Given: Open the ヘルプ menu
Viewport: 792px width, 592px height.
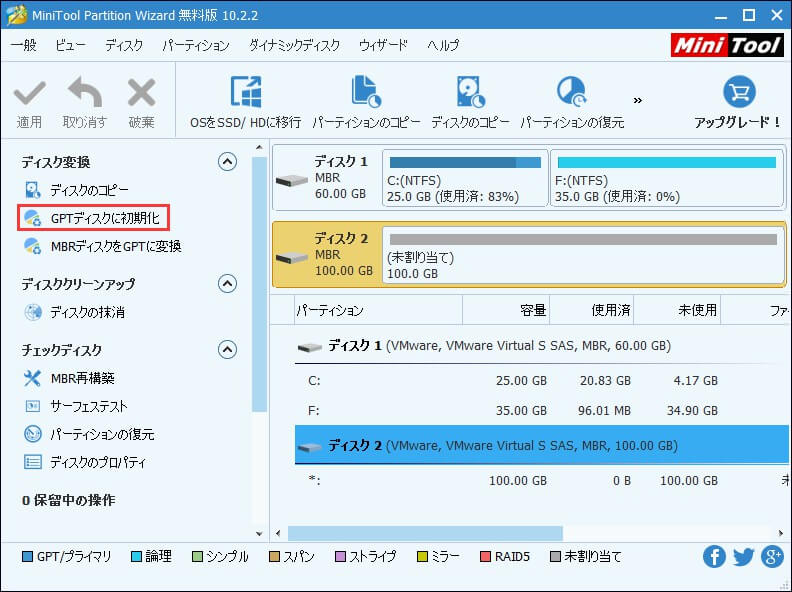Looking at the screenshot, I should [x=443, y=45].
